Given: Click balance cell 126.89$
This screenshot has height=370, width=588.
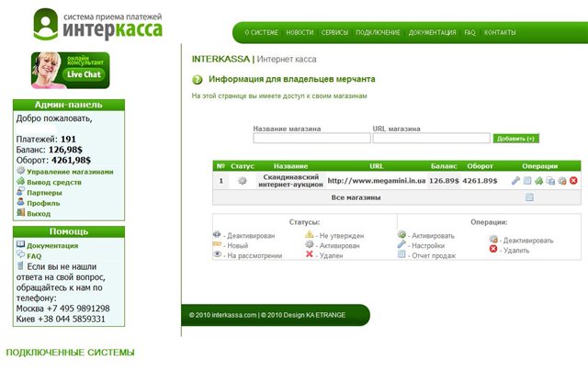Looking at the screenshot, I should click(444, 181).
